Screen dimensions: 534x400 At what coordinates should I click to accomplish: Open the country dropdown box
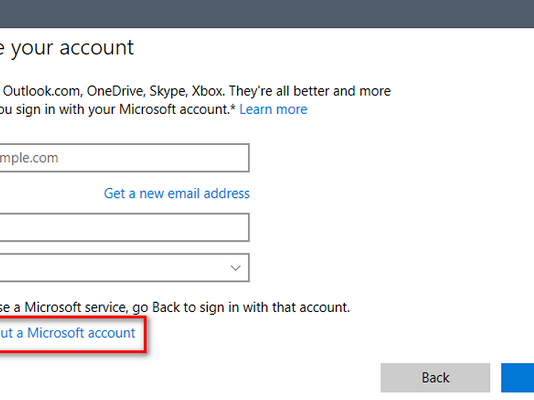124,268
